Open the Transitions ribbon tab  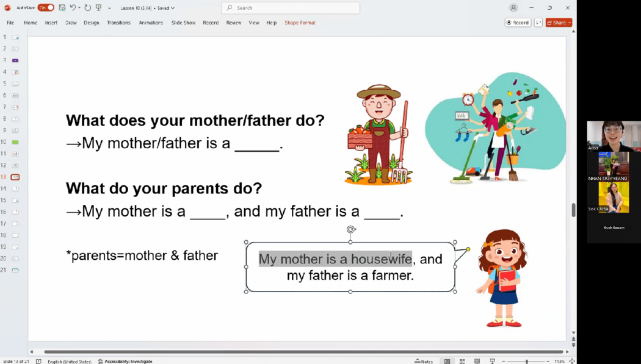pos(118,23)
